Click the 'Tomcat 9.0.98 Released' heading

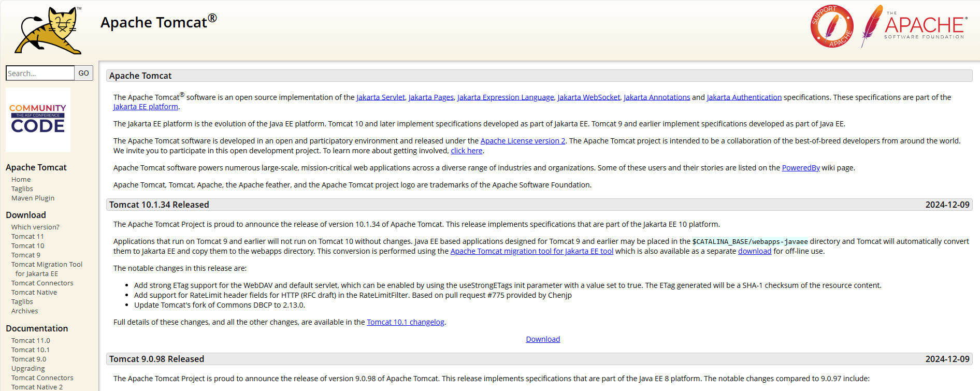tap(156, 359)
